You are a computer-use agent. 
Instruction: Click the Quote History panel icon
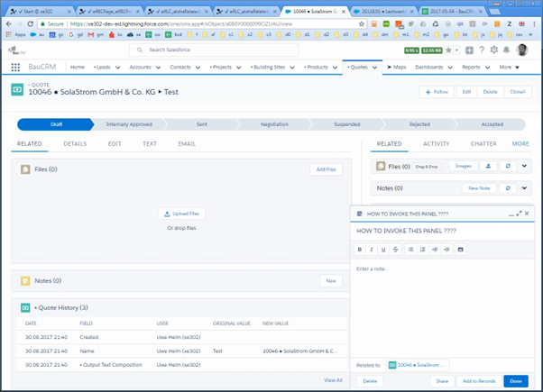click(x=25, y=307)
